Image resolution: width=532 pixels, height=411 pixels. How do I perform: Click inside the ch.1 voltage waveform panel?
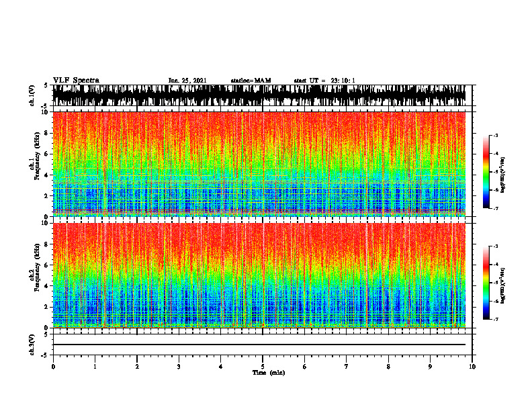click(x=259, y=95)
